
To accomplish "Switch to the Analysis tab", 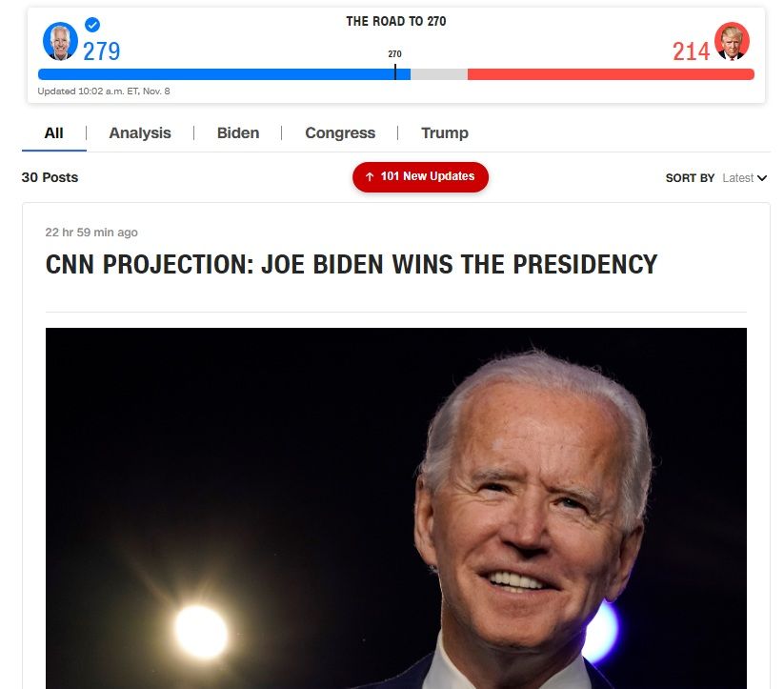I will click(140, 133).
